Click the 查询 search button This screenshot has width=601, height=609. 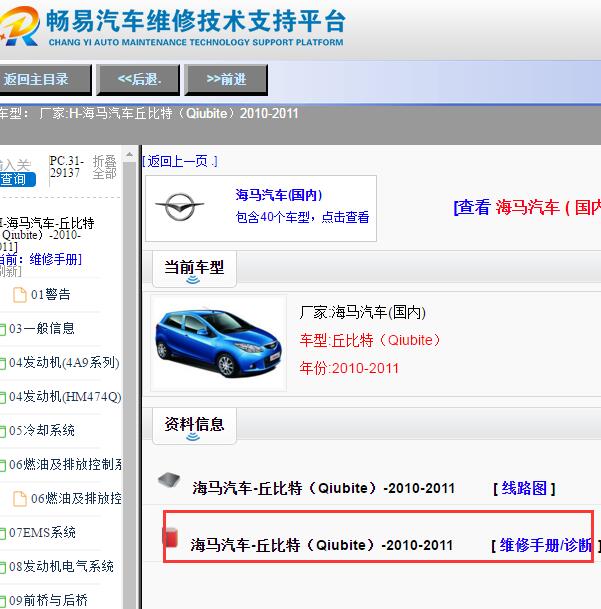point(17,179)
